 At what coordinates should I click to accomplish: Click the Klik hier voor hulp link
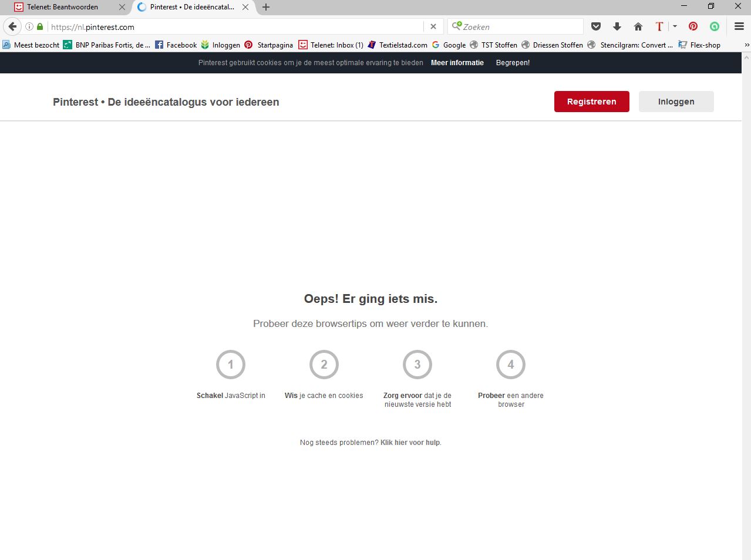[x=410, y=443]
